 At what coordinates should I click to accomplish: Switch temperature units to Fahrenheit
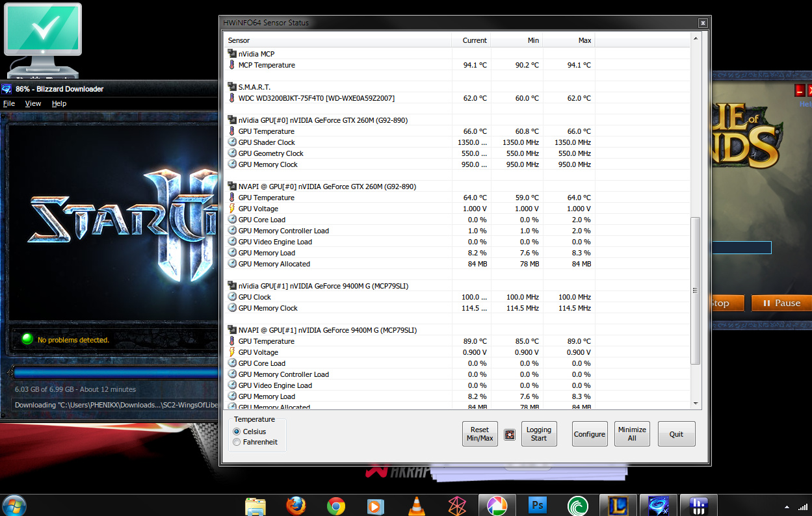pos(237,443)
